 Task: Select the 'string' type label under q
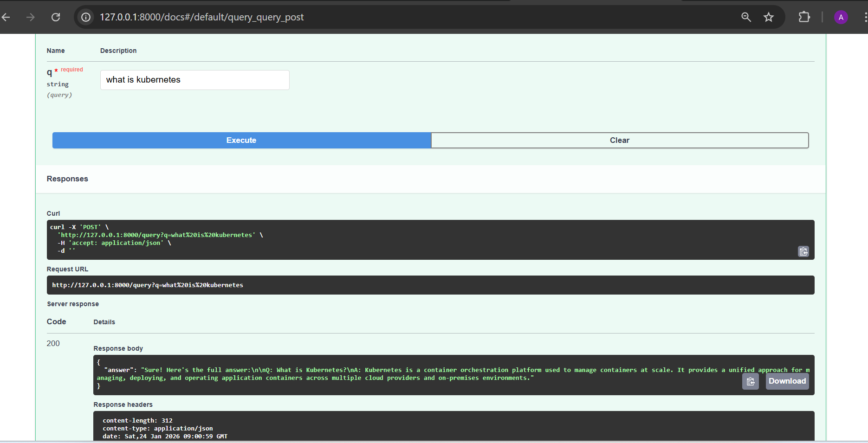pyautogui.click(x=58, y=84)
